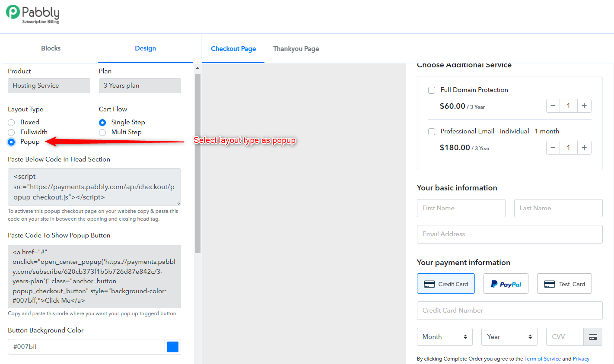Open the Year expiry dropdown

pyautogui.click(x=509, y=337)
